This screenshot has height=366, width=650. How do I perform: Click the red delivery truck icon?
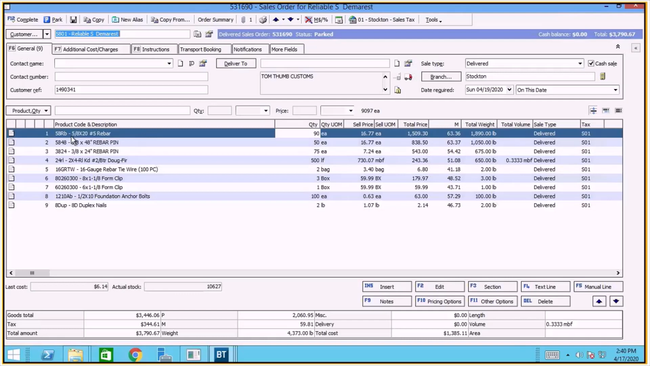pyautogui.click(x=408, y=77)
